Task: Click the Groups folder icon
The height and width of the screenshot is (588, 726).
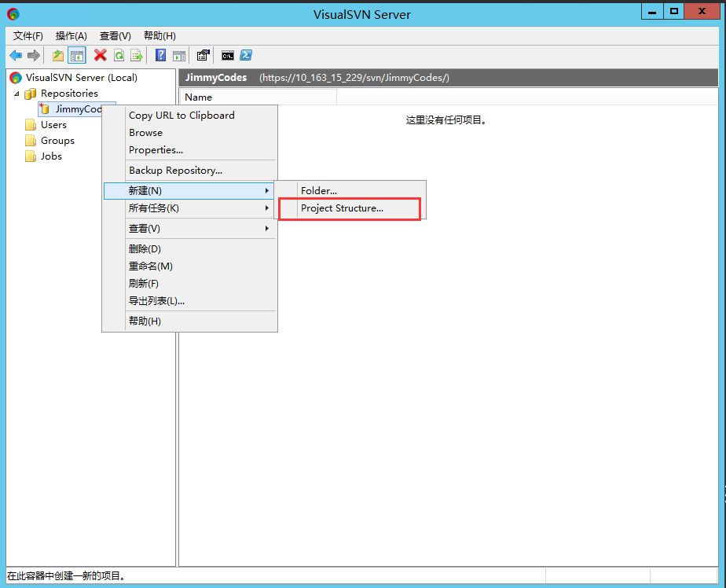Action: pyautogui.click(x=31, y=141)
